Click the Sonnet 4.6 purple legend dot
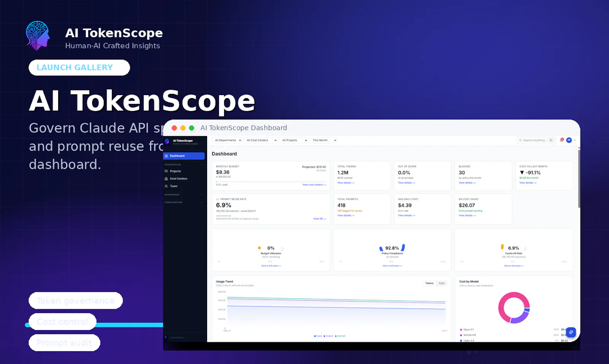Screen dimensions: 609x364 pyautogui.click(x=461, y=335)
